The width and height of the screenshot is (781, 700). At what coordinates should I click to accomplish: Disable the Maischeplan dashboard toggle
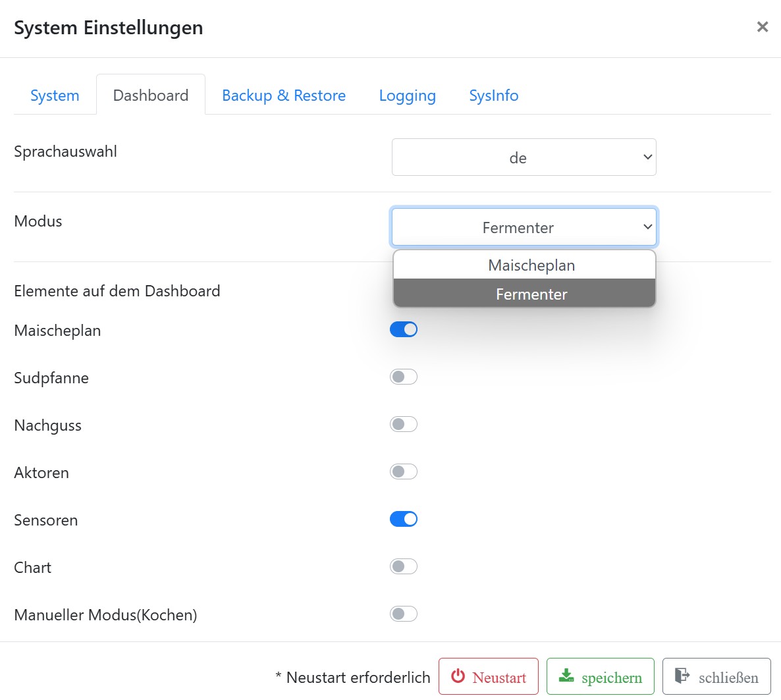[x=404, y=329]
